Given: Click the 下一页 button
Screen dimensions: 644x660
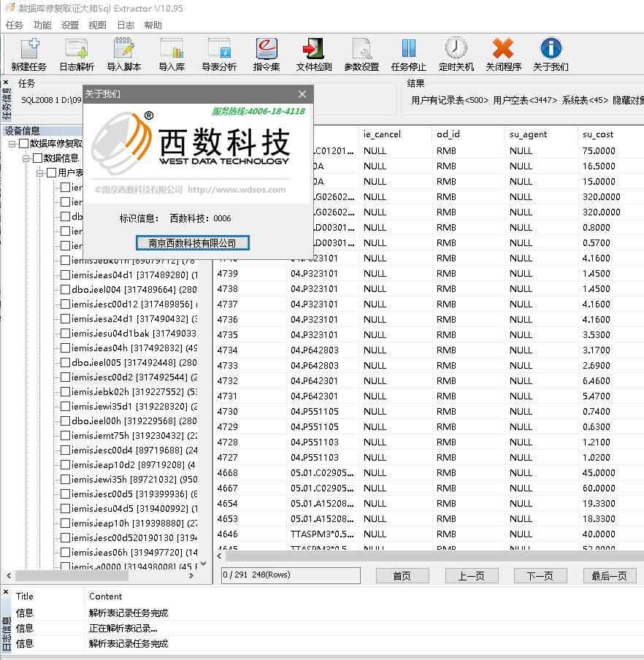Looking at the screenshot, I should click(x=540, y=575).
